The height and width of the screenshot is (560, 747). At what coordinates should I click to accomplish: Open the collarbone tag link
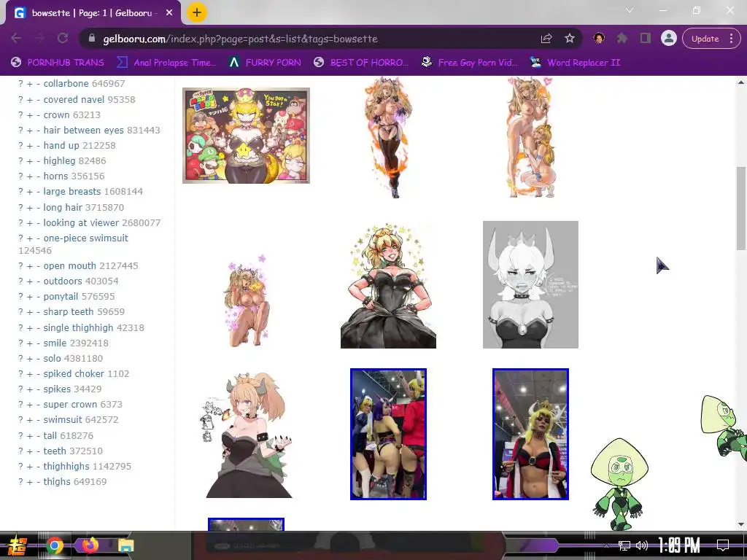pos(66,83)
